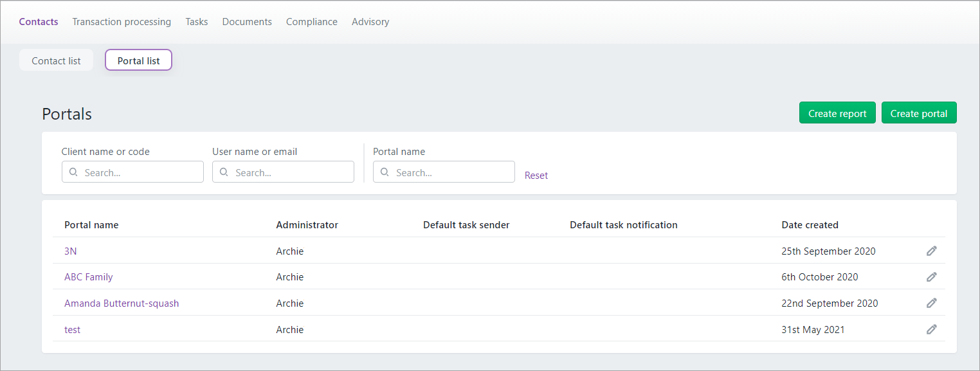Open the Compliance menu
The image size is (980, 371).
(312, 22)
